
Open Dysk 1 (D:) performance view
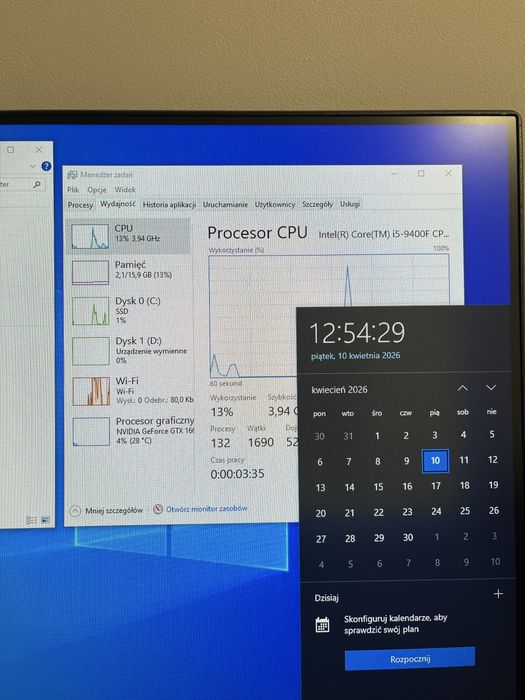pos(129,350)
